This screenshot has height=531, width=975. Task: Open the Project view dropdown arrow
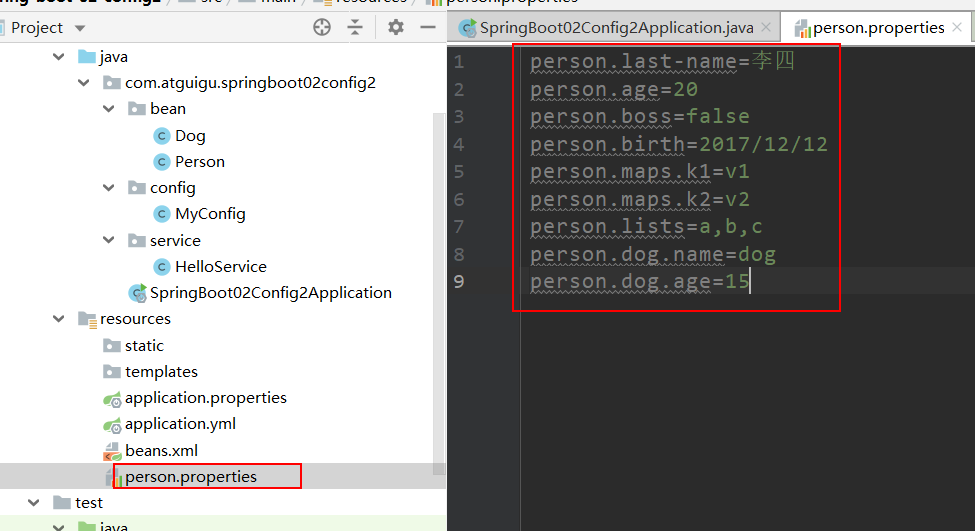pyautogui.click(x=80, y=28)
